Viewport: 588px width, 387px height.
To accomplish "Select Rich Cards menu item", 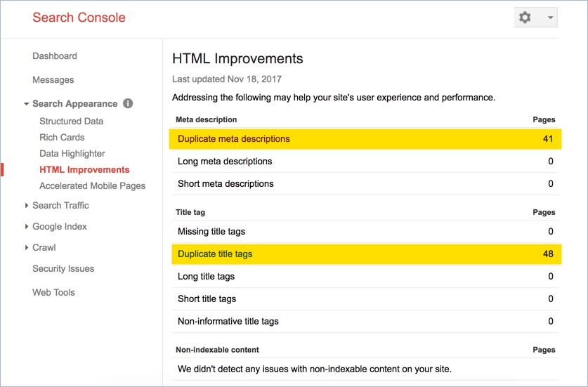I will point(62,137).
